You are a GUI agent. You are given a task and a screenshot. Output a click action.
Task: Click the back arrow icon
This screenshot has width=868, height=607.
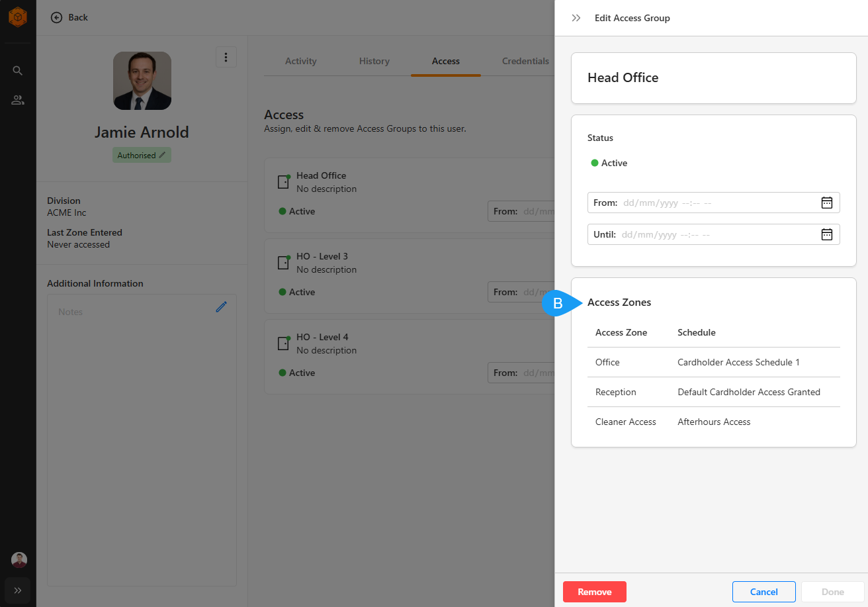point(57,17)
